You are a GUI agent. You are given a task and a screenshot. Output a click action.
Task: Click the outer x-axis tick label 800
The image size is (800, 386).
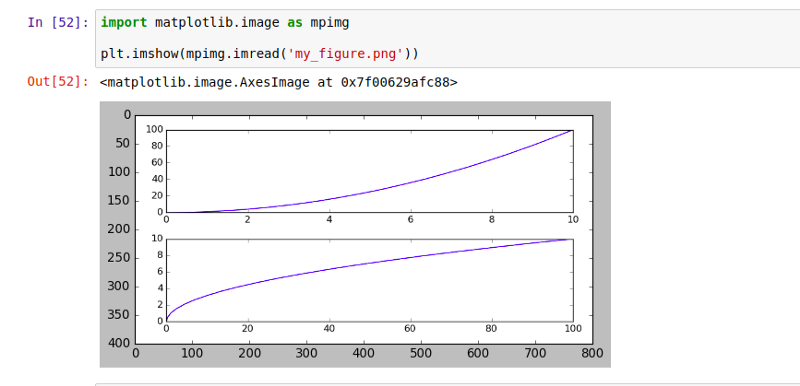tap(592, 353)
